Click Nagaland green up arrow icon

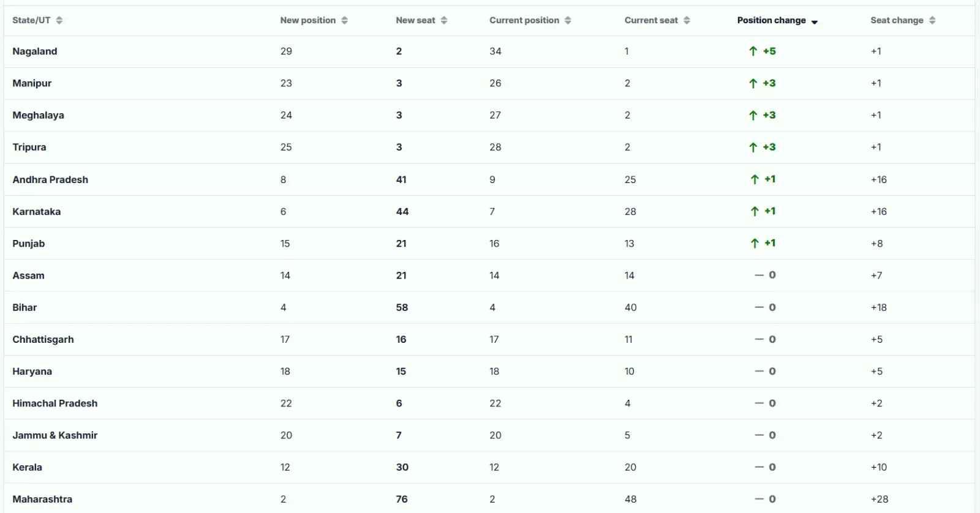coord(753,51)
